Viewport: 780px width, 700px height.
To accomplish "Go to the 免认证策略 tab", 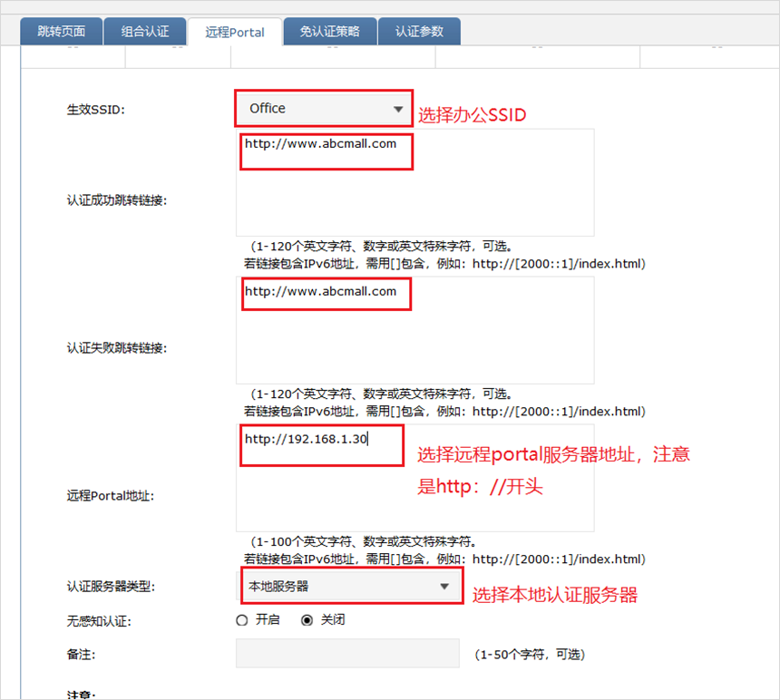I will point(329,32).
